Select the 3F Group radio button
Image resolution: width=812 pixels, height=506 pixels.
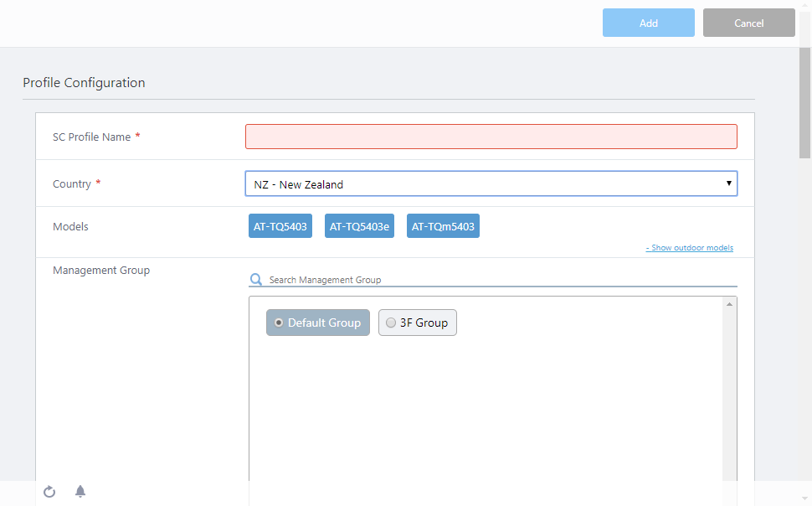pyautogui.click(x=391, y=323)
